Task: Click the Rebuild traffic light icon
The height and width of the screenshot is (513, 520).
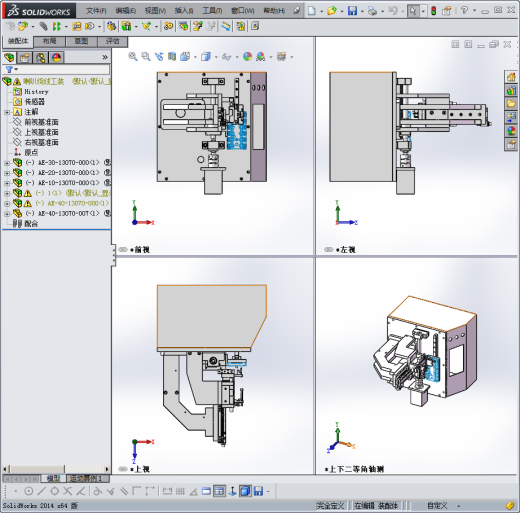Action: tap(433, 11)
